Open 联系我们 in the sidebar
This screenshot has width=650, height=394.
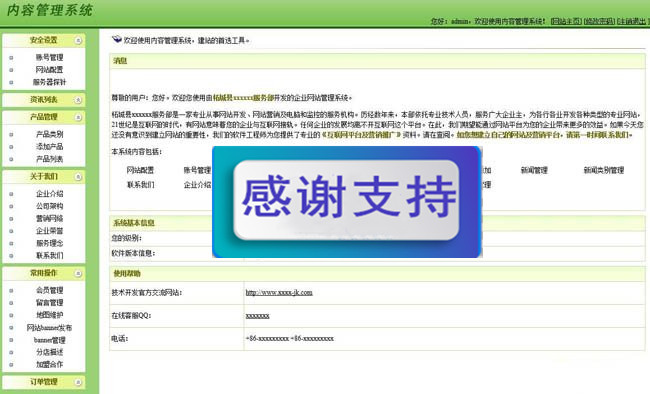pyautogui.click(x=49, y=255)
